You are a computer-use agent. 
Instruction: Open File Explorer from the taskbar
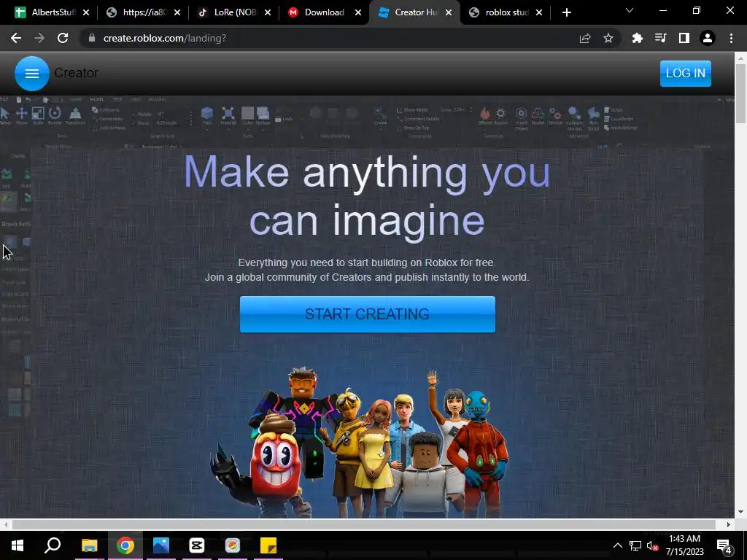tap(89, 545)
